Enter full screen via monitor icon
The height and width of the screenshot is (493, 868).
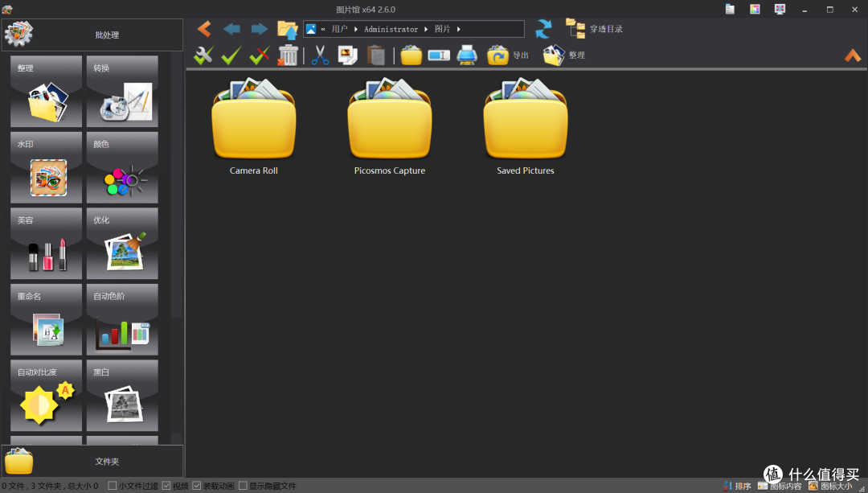(780, 9)
